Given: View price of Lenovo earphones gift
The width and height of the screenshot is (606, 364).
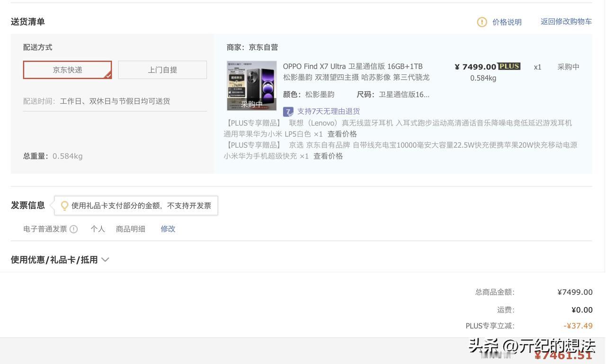Looking at the screenshot, I should pos(342,134).
